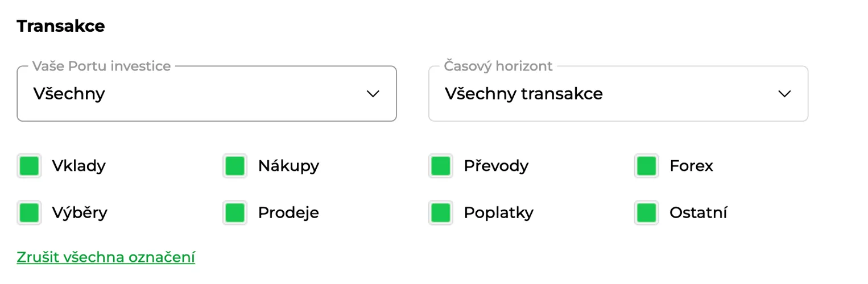This screenshot has width=868, height=284.
Task: Click the Transakce heading
Action: point(61,26)
